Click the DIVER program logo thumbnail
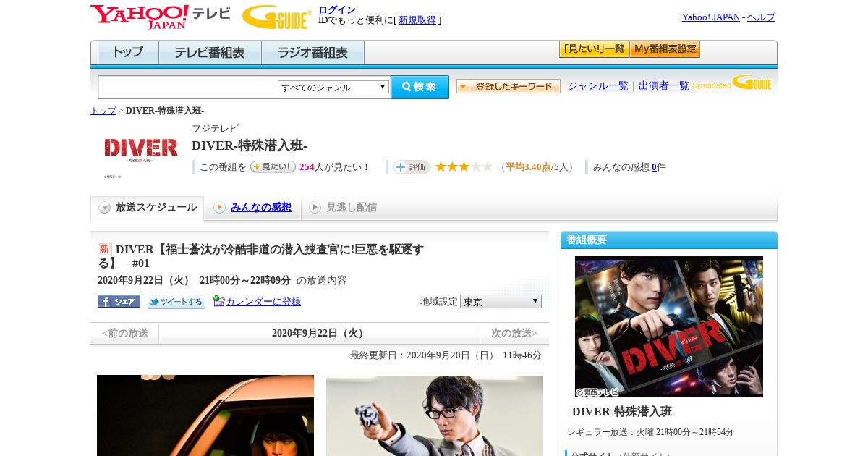The image size is (868, 456). [141, 150]
